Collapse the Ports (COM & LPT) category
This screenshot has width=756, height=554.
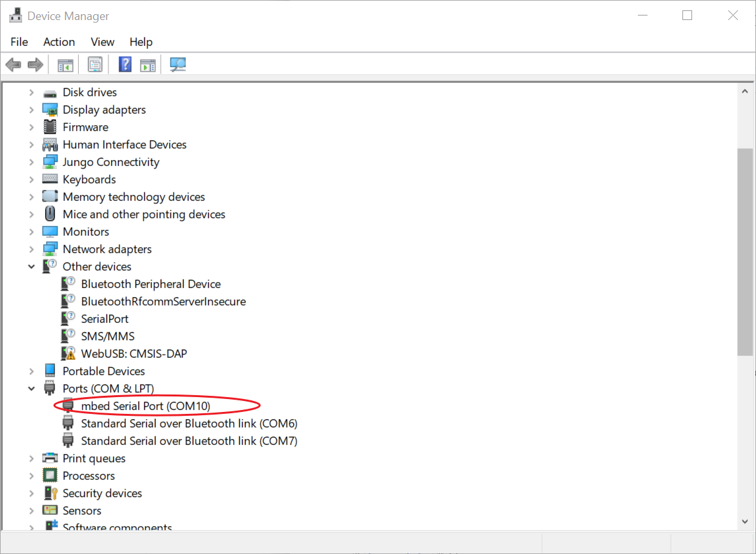31,388
